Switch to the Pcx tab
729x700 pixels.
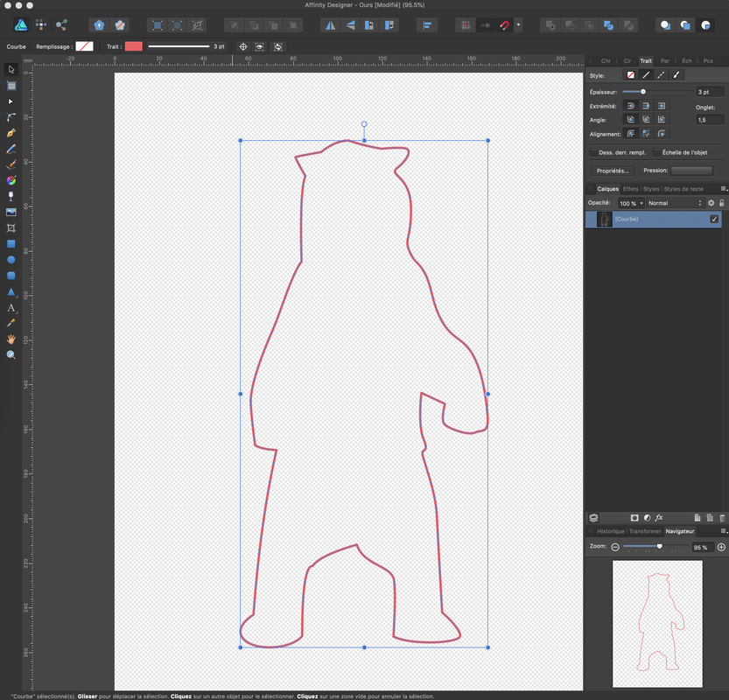click(x=708, y=61)
